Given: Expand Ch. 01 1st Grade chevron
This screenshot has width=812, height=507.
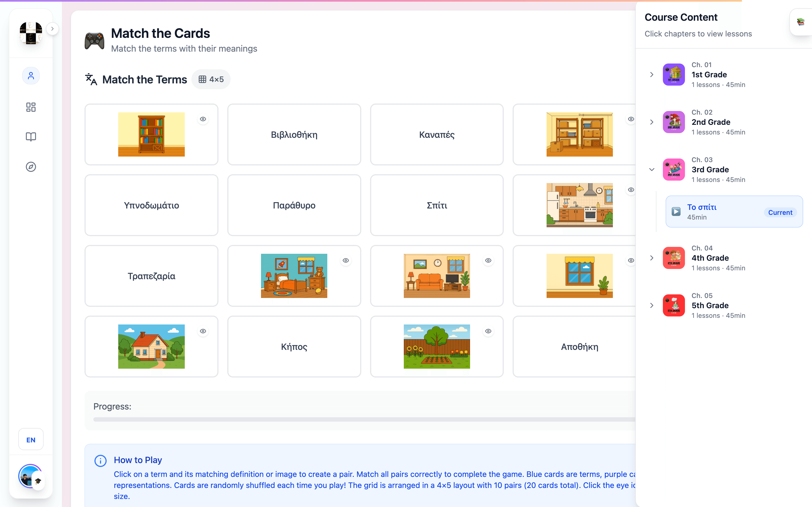Looking at the screenshot, I should pyautogui.click(x=651, y=75).
